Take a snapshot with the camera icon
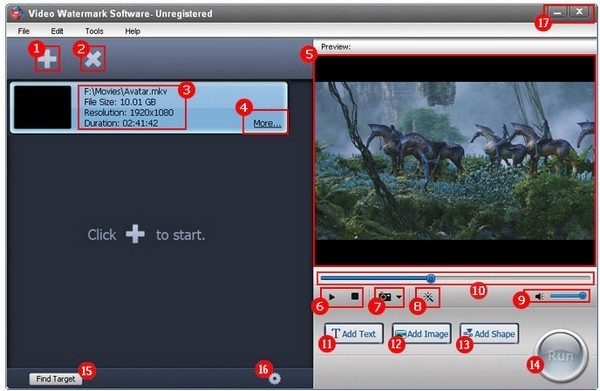This screenshot has height=391, width=600. coord(385,297)
